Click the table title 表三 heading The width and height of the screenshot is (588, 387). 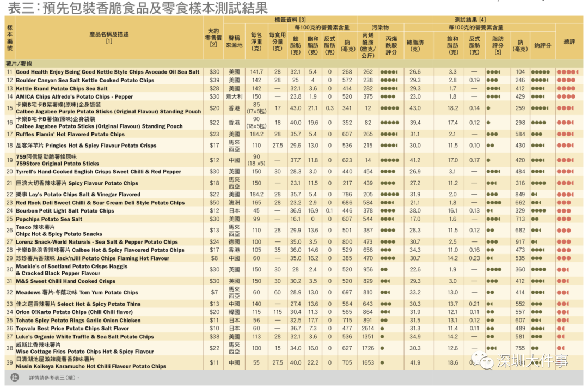coord(138,8)
